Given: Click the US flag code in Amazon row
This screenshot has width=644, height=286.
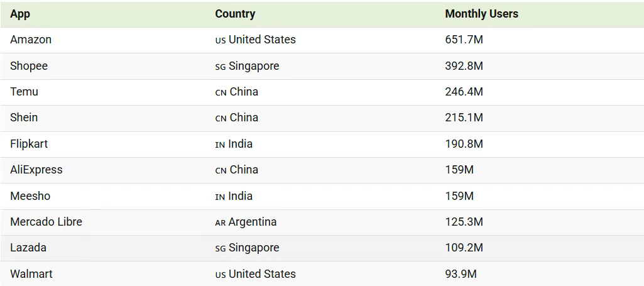Looking at the screenshot, I should pos(221,40).
